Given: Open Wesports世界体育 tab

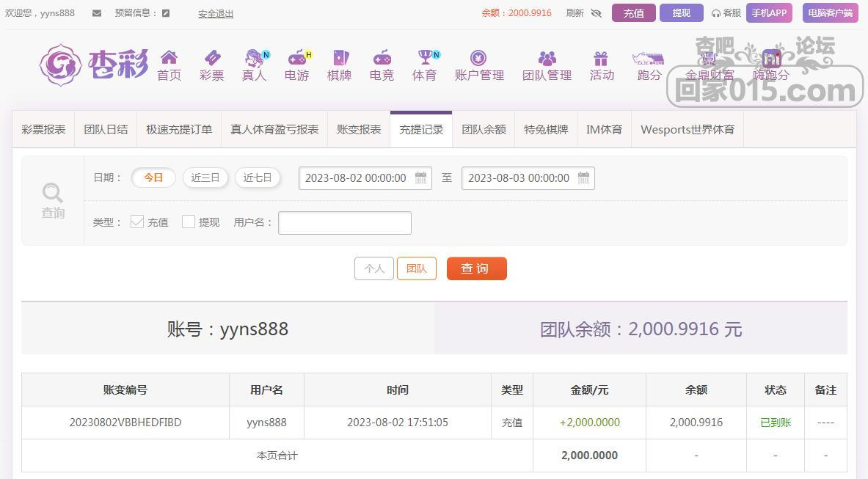Looking at the screenshot, I should [x=688, y=129].
